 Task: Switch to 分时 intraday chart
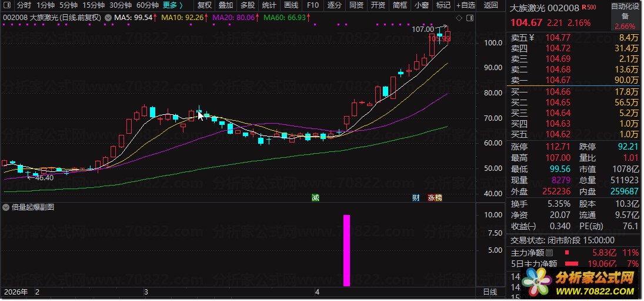coord(24,5)
